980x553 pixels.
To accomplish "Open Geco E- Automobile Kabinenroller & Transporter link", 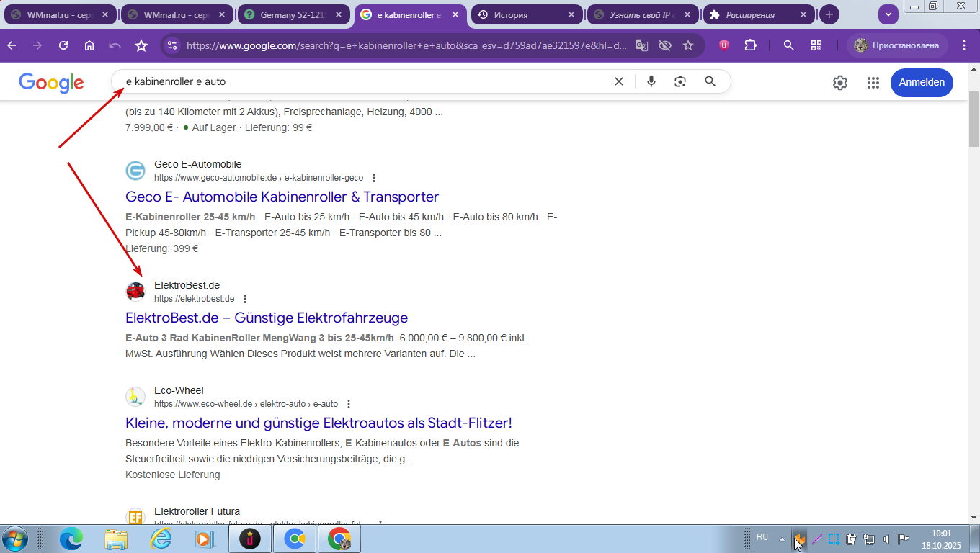I will [x=282, y=197].
